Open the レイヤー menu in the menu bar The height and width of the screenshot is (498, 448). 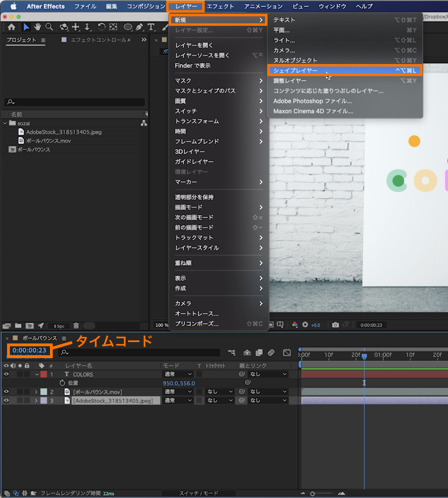pos(186,6)
